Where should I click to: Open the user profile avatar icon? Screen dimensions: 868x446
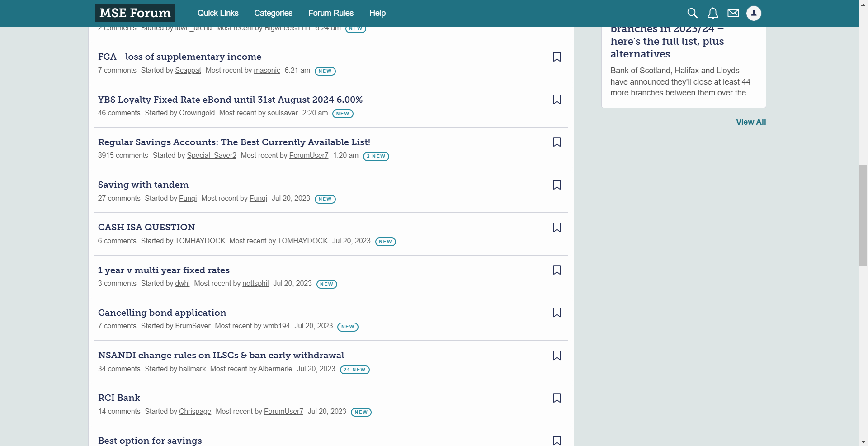click(754, 13)
